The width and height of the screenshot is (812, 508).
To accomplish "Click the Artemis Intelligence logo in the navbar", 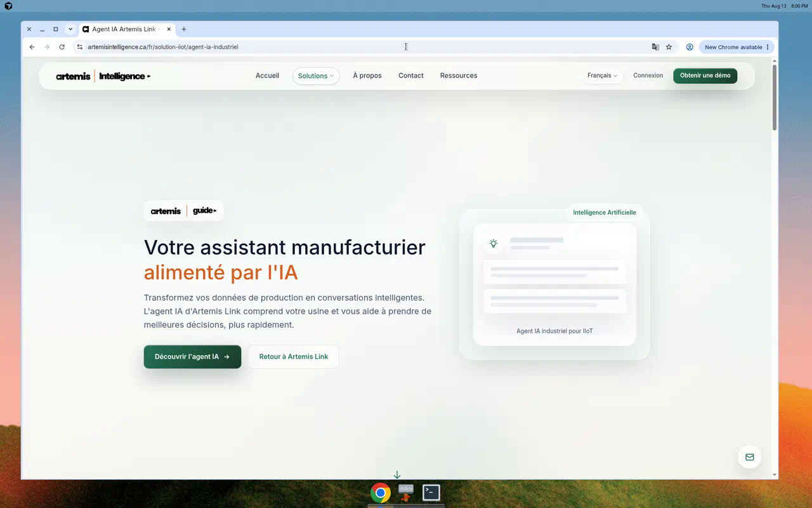I will click(x=103, y=76).
